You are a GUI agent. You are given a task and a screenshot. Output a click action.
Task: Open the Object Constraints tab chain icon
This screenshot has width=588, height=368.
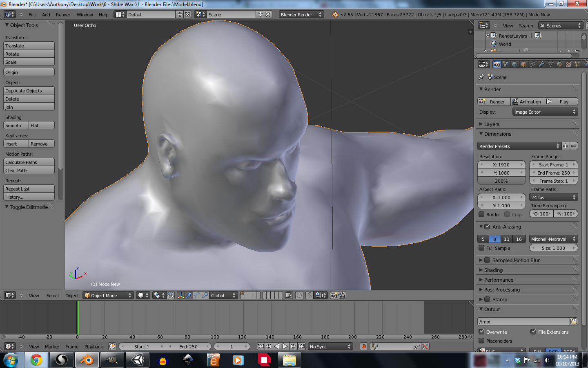(532, 64)
